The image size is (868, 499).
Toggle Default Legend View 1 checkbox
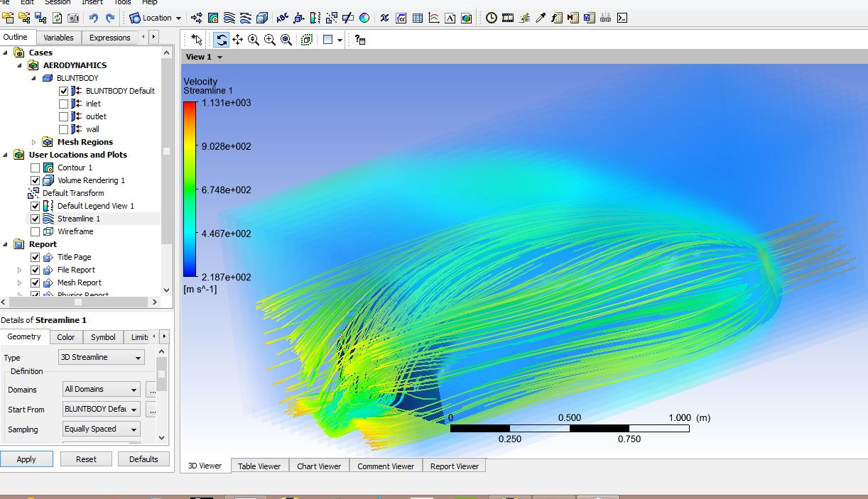(x=36, y=206)
